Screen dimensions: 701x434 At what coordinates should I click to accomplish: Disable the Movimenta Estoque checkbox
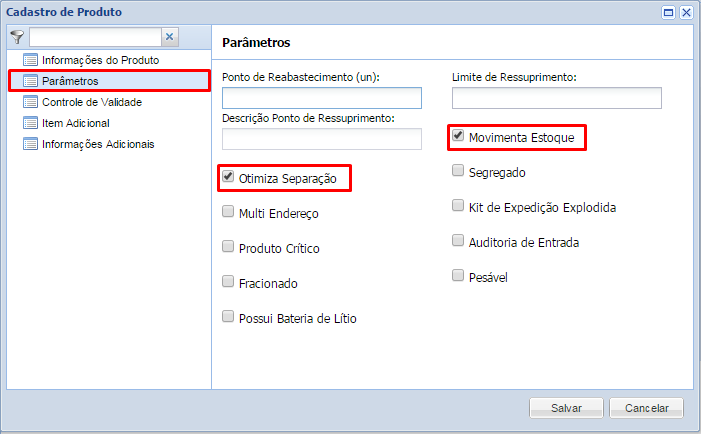point(458,135)
